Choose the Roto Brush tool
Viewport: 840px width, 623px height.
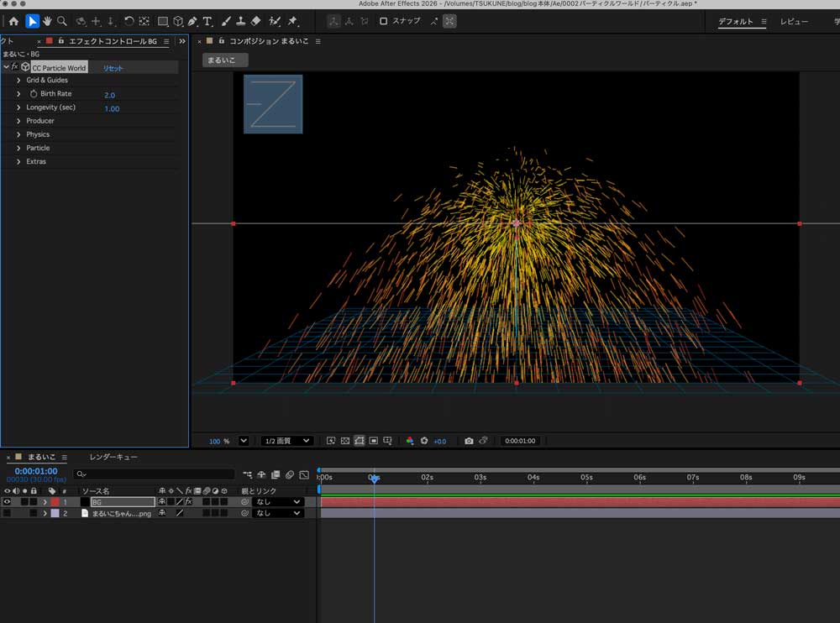275,21
